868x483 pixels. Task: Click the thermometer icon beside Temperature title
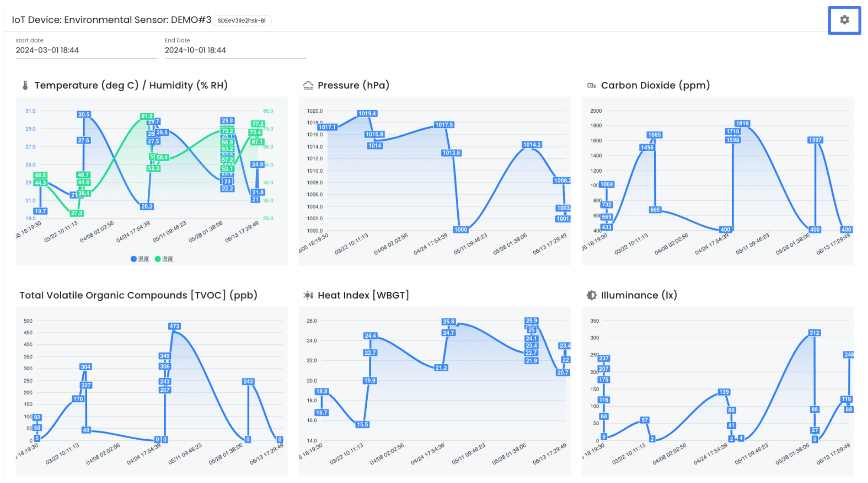(x=25, y=85)
